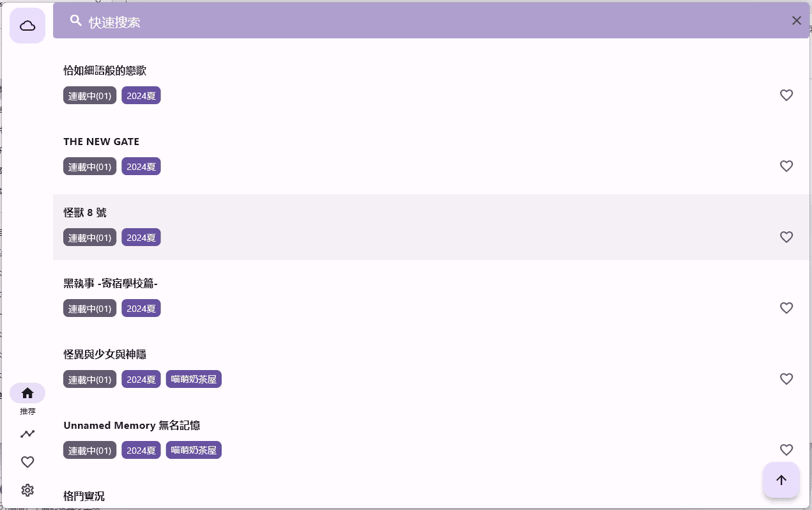This screenshot has width=812, height=510.
Task: Close the quick search overlay
Action: (797, 20)
